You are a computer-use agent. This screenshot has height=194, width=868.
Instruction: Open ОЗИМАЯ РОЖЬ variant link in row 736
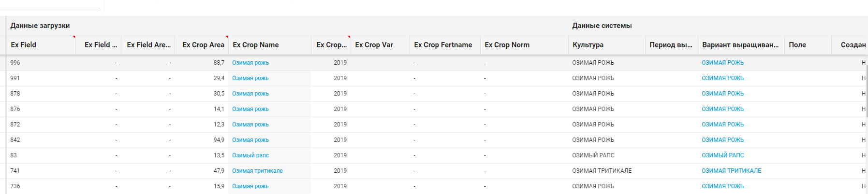tap(723, 186)
